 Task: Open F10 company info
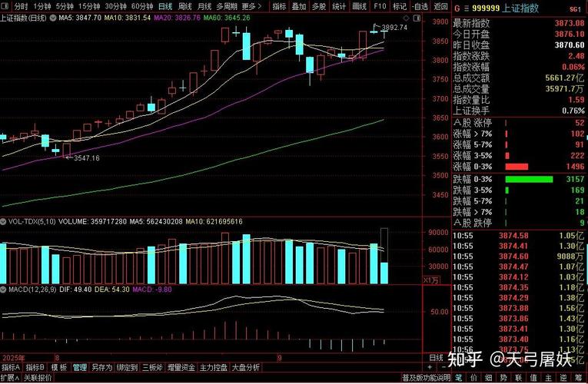pos(380,6)
